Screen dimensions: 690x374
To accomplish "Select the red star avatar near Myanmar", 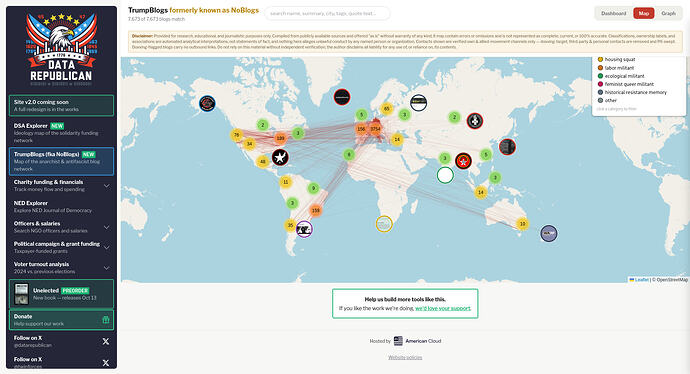I will (463, 161).
